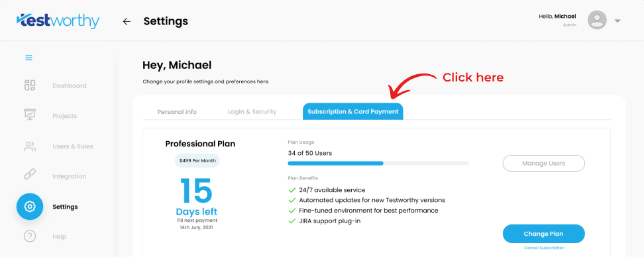Switch to the Personal info tab
644x257 pixels.
(177, 112)
